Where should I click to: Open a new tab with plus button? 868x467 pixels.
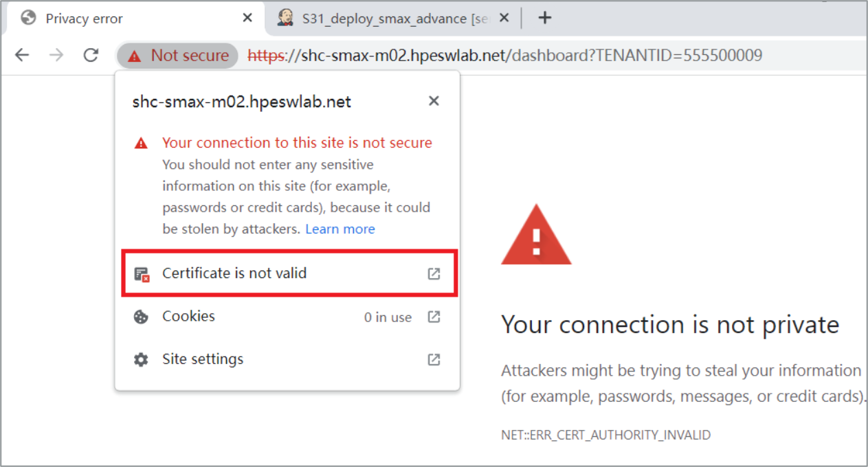pyautogui.click(x=545, y=18)
